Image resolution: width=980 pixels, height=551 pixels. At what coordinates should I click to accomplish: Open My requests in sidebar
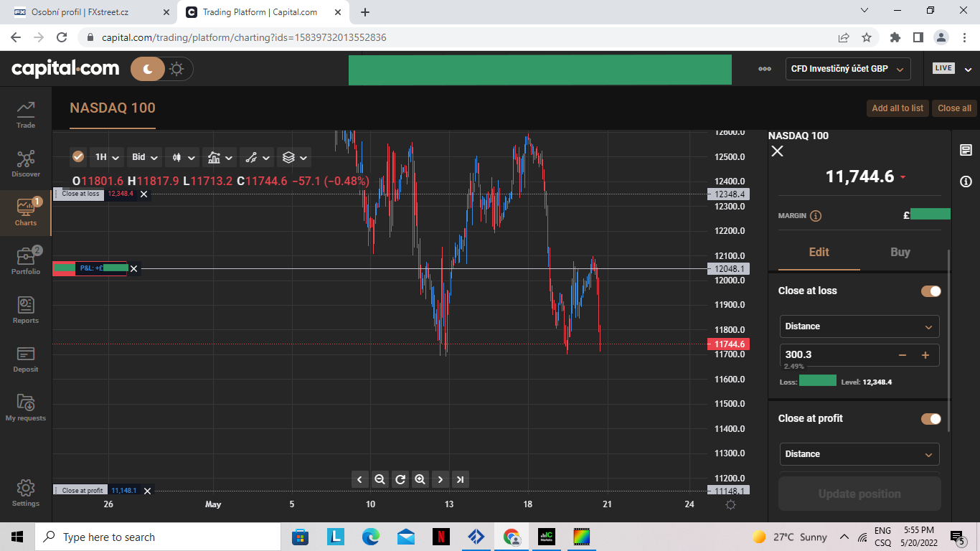26,408
